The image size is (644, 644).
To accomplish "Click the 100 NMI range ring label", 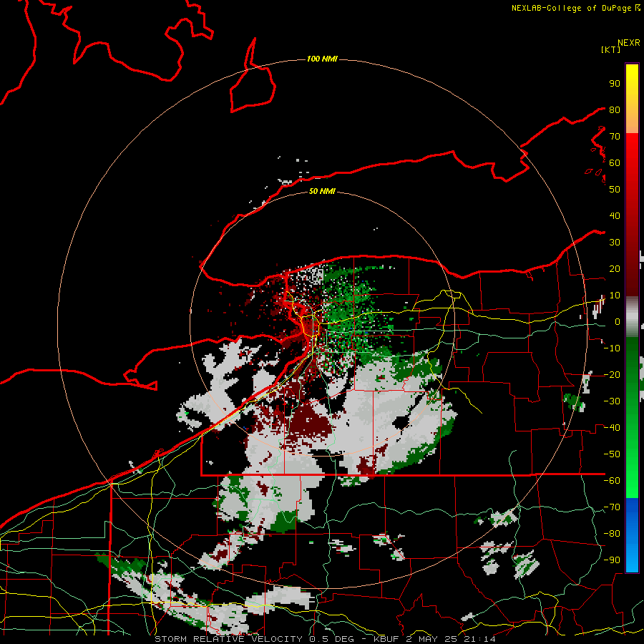I will (x=322, y=59).
